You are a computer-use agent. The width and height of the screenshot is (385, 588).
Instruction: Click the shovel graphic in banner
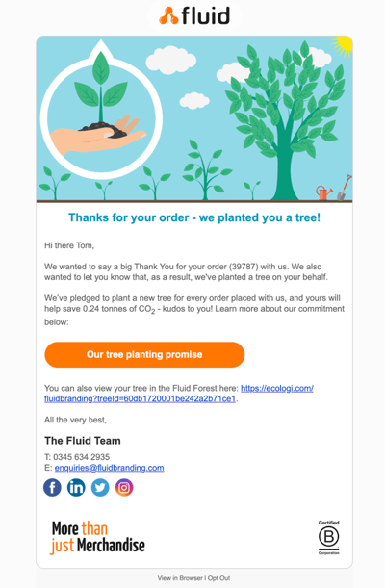345,187
